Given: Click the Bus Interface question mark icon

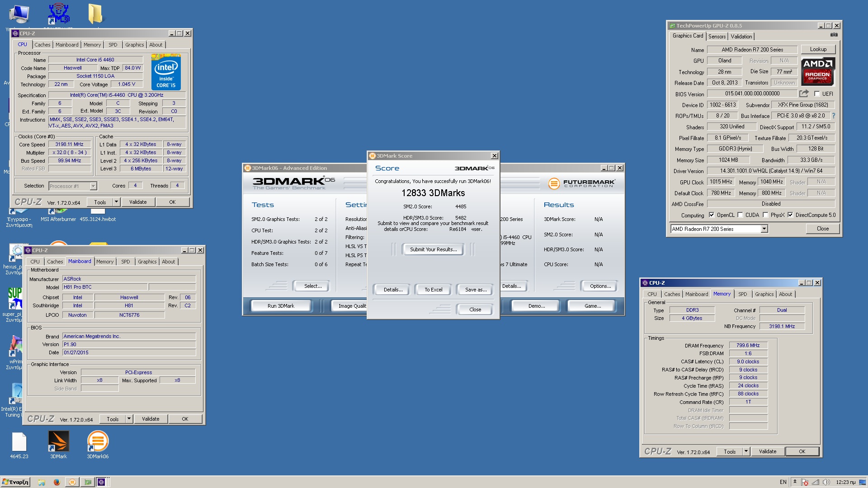Looking at the screenshot, I should [x=834, y=116].
